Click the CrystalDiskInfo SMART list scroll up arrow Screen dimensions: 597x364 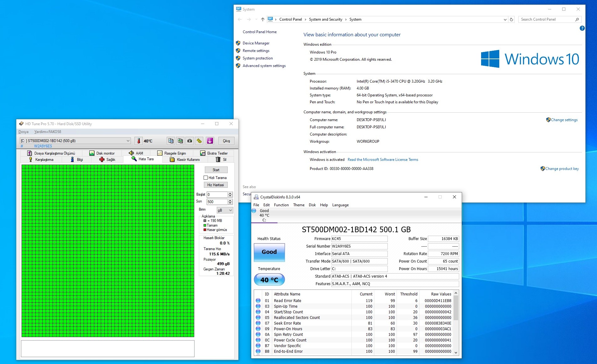click(456, 293)
